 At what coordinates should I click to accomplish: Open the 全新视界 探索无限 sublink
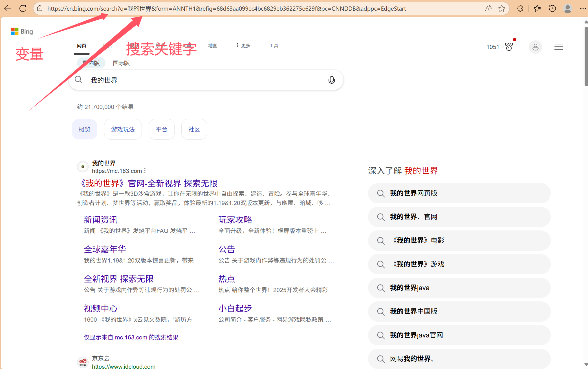click(119, 279)
